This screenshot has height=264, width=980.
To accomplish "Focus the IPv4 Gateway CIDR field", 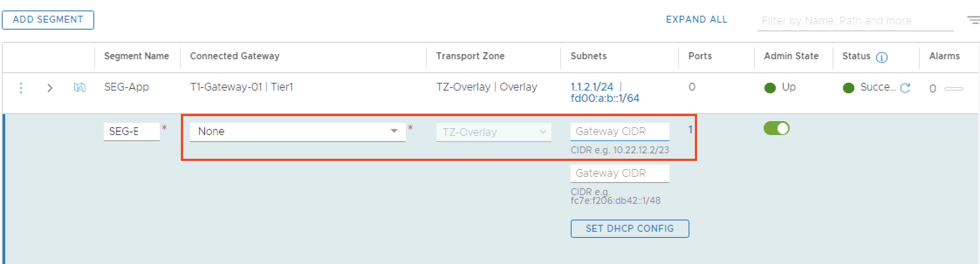I will point(619,132).
